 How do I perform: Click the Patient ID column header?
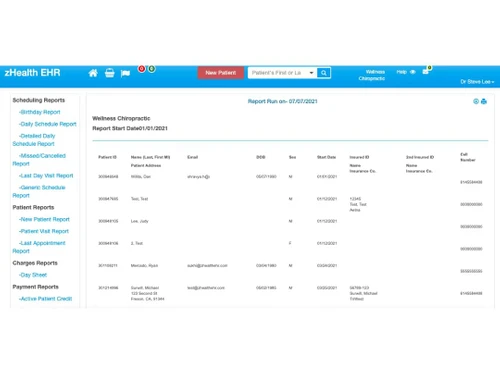[107, 157]
